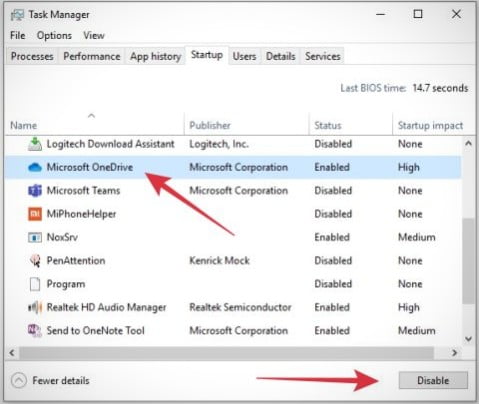Open the Options menu
This screenshot has width=479, height=404.
[x=54, y=35]
